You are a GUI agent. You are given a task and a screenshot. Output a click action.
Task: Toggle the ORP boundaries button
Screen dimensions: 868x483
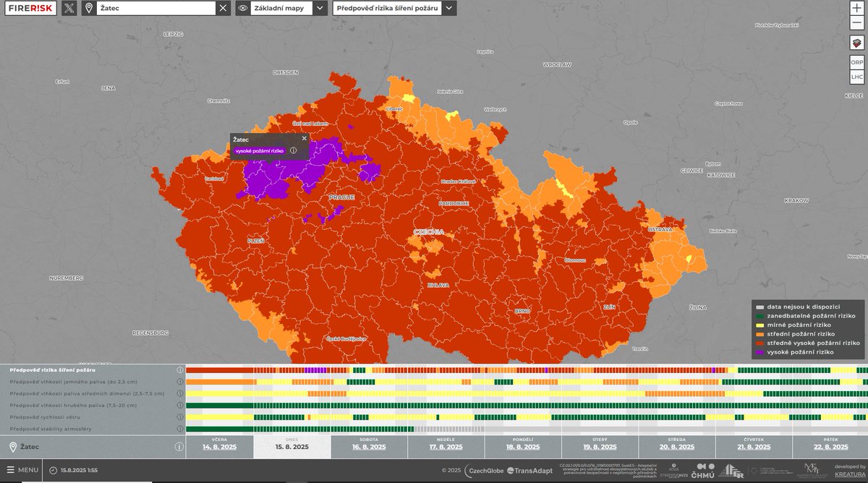tap(856, 62)
